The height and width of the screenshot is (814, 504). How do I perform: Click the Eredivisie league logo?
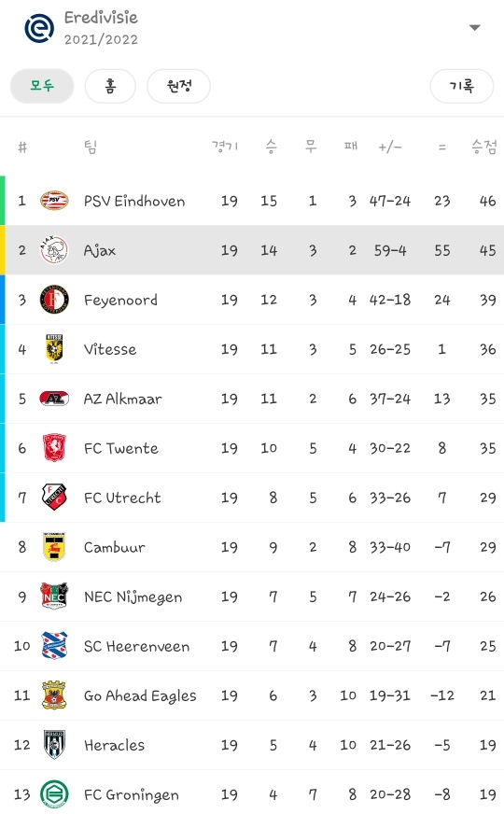click(x=39, y=28)
